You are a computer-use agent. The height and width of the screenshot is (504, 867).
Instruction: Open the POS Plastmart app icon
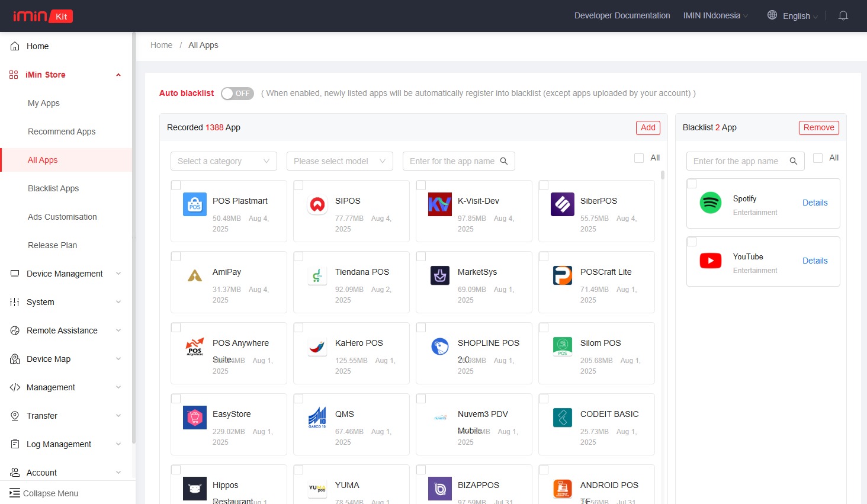click(x=194, y=204)
